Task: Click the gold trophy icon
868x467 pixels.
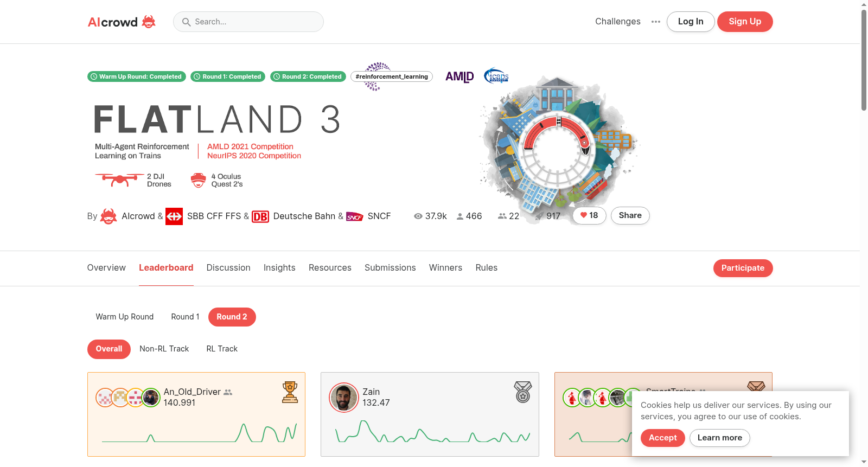Action: [290, 392]
